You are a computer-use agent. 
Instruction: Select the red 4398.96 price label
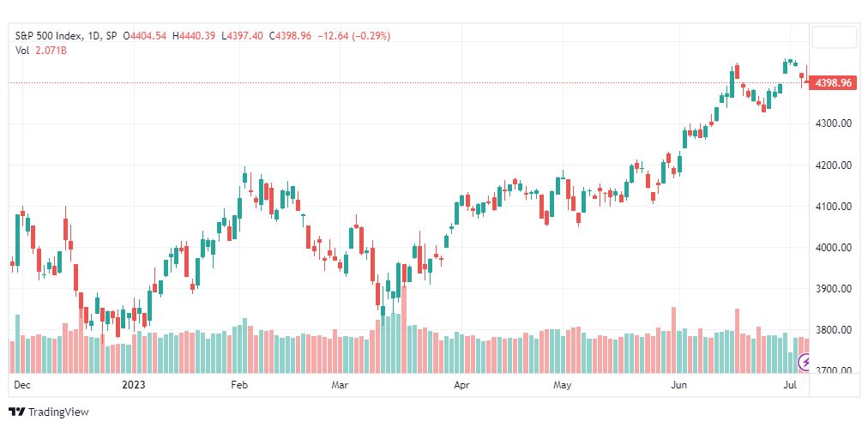pos(833,83)
